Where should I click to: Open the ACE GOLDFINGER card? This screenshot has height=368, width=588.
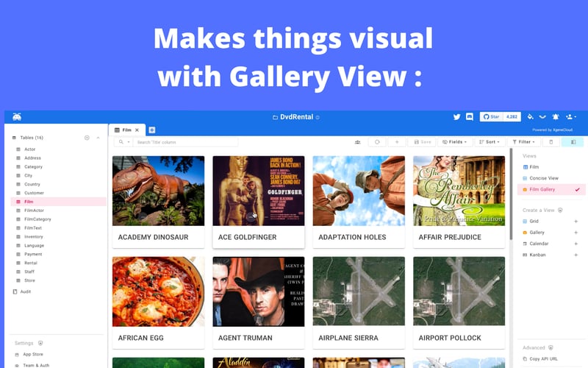[x=259, y=202]
